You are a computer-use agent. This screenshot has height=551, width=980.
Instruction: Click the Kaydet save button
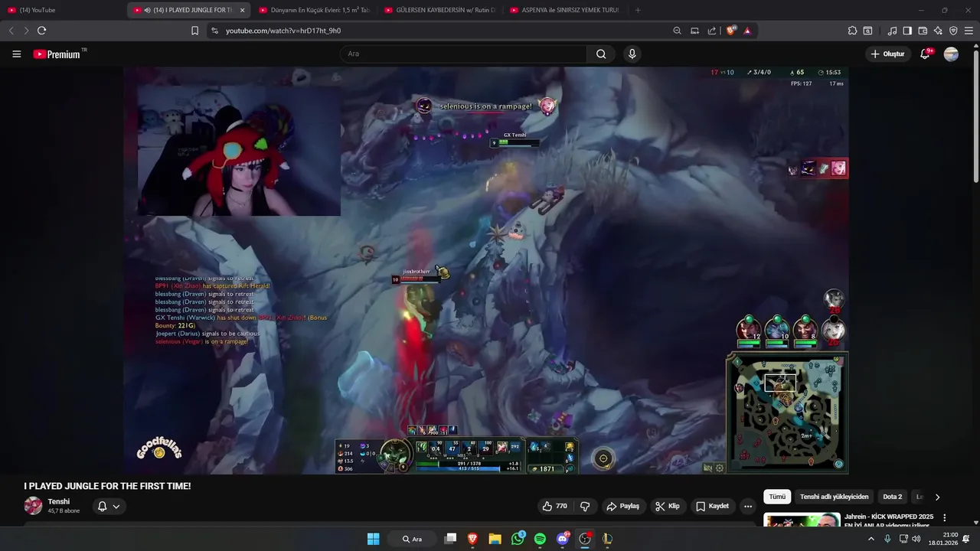point(712,506)
